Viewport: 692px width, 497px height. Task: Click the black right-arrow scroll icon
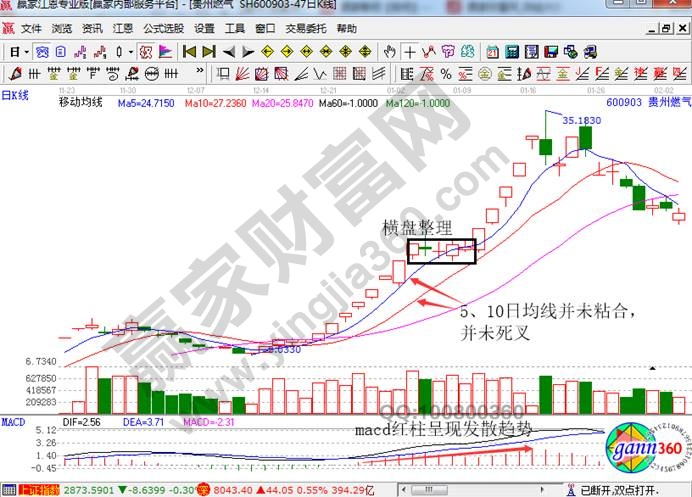[248, 50]
